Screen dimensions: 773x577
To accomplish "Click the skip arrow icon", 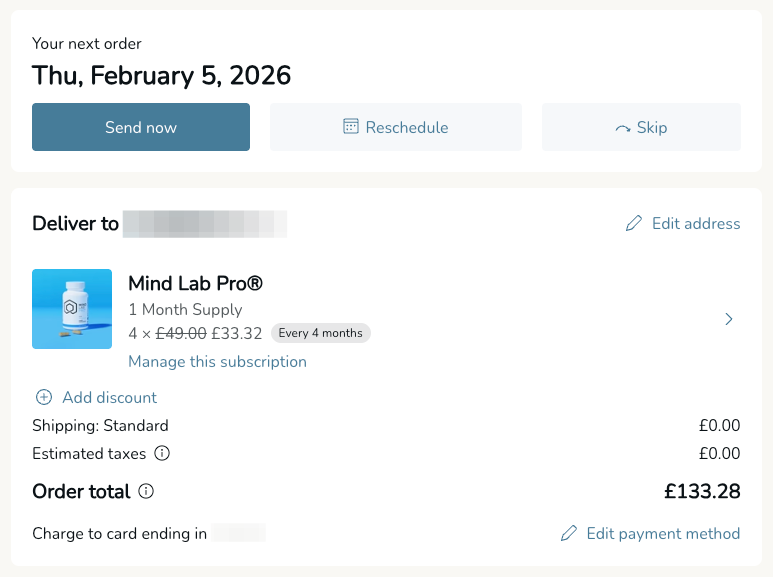I will coord(623,128).
